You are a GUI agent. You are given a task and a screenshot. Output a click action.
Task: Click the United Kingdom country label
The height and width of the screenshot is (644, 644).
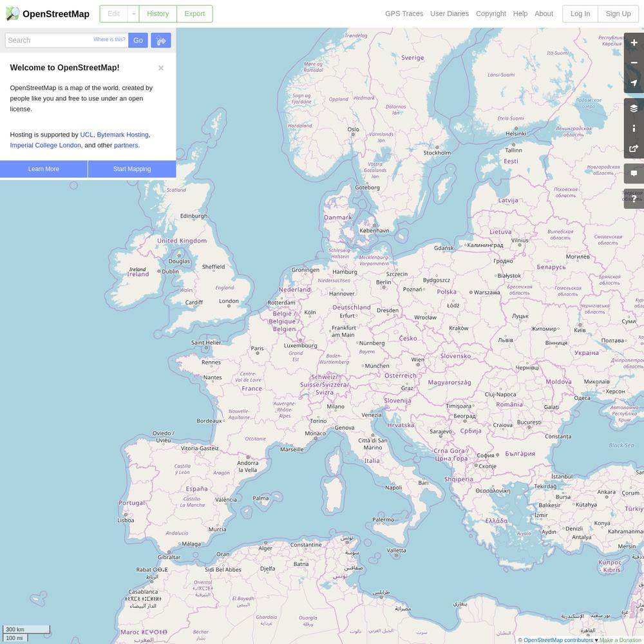click(182, 241)
